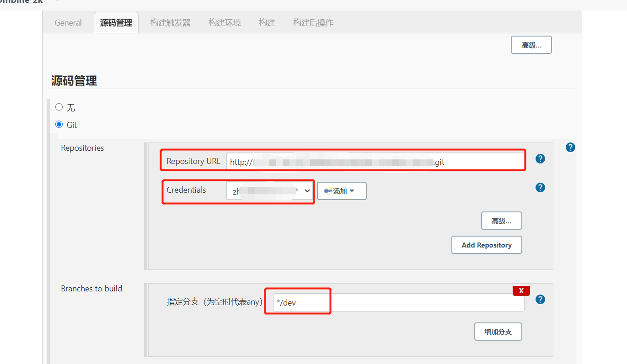
Task: Open help icon beside branch specifier field
Action: 540,300
